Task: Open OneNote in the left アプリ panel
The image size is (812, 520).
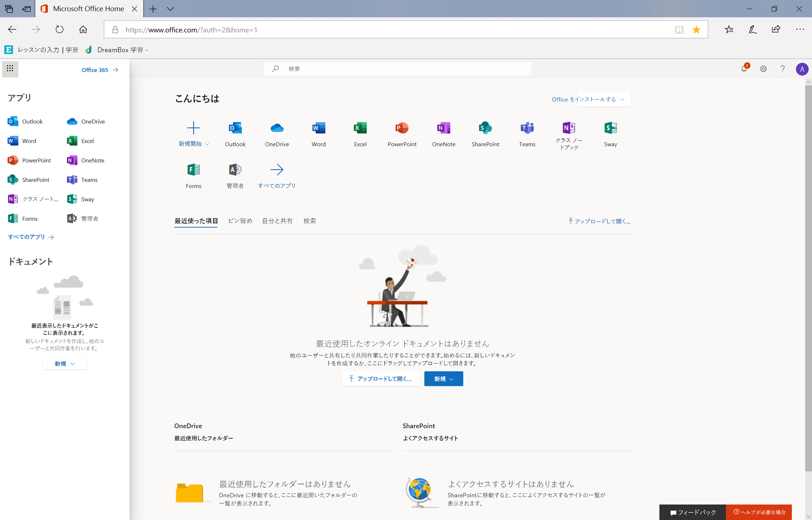Action: click(x=86, y=160)
